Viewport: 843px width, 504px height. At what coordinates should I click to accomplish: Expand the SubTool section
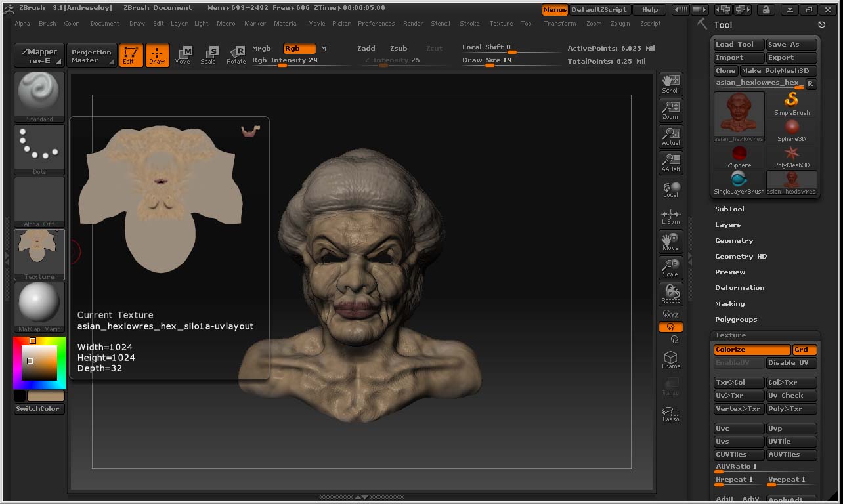click(729, 209)
